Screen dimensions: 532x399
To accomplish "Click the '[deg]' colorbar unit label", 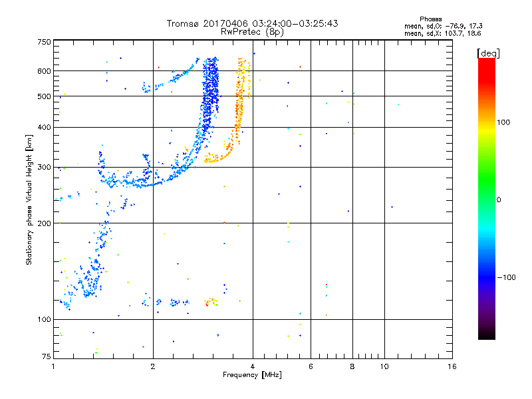I will [488, 53].
